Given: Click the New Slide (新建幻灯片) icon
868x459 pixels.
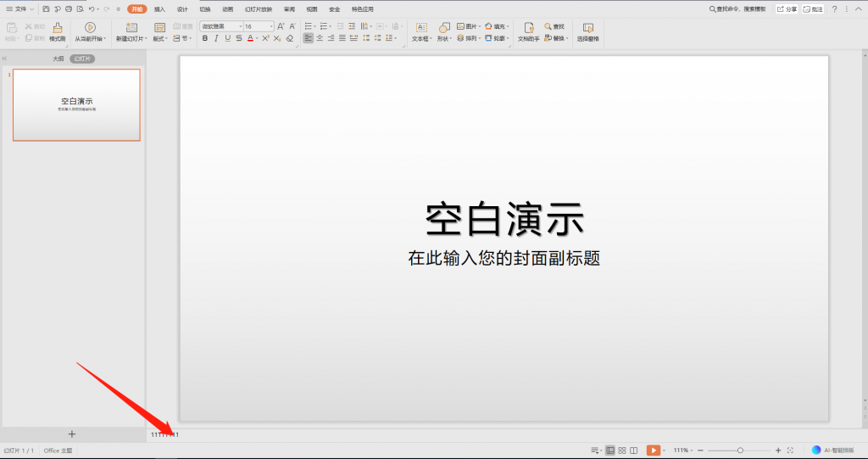Looking at the screenshot, I should click(x=131, y=28).
